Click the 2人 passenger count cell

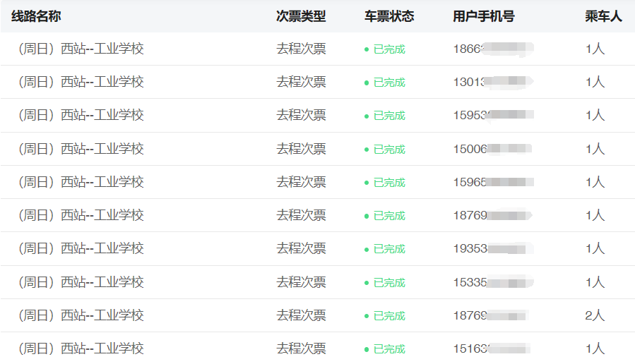pos(595,315)
